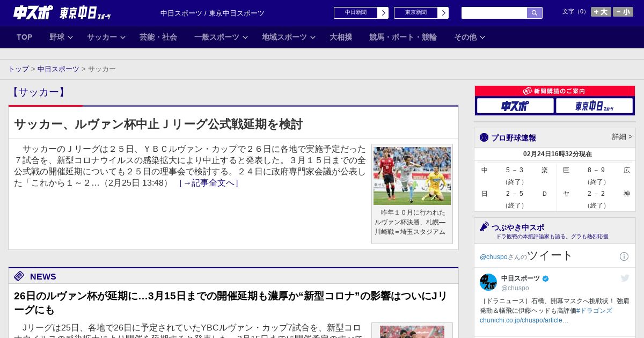This screenshot has width=644, height=338.
Task: Click Twitter bird icon on tweet
Action: click(x=625, y=278)
